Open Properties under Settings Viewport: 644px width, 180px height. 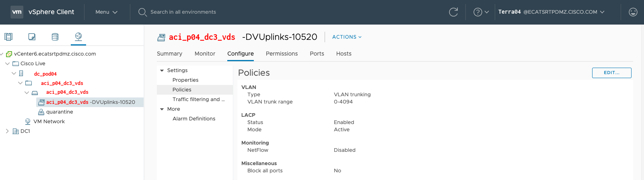pos(185,80)
